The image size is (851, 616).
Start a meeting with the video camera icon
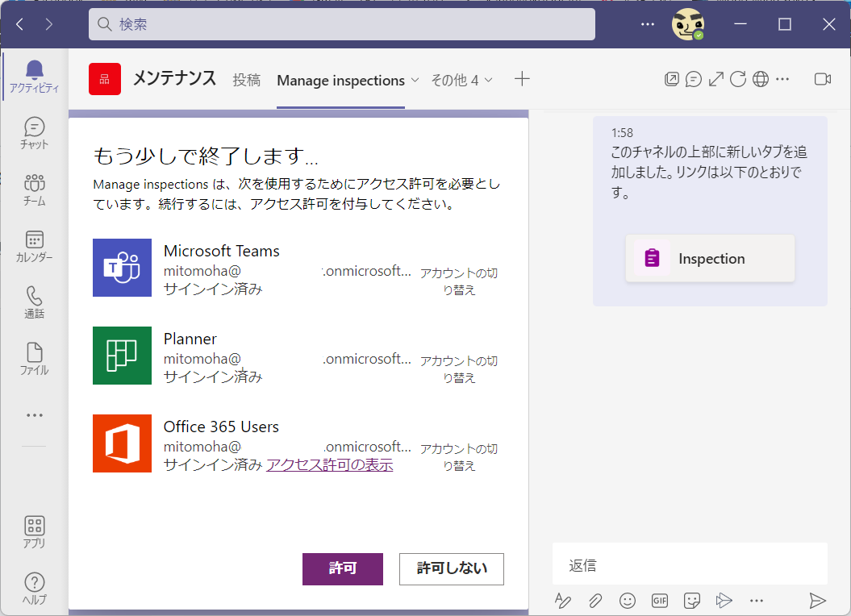pos(823,79)
